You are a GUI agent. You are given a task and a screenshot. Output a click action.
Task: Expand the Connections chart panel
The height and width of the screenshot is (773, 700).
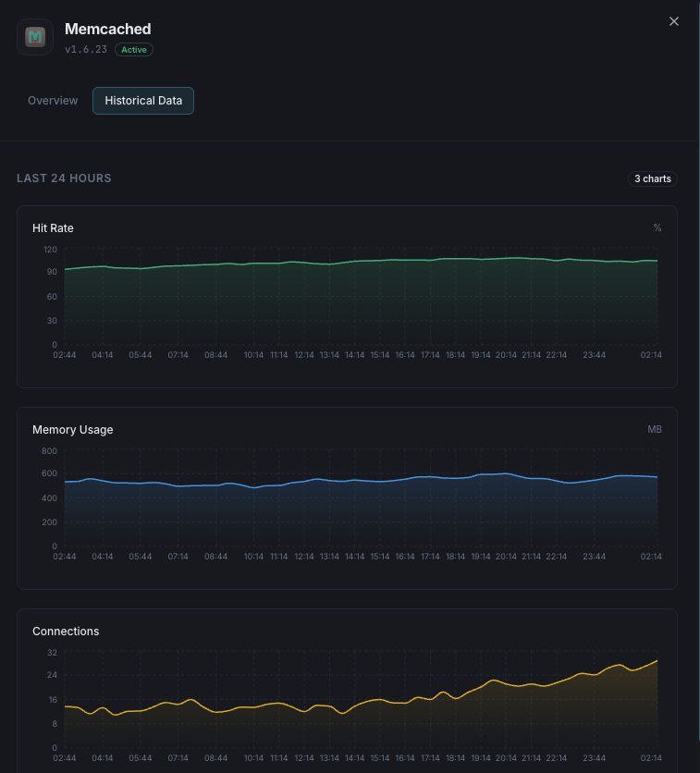347,689
